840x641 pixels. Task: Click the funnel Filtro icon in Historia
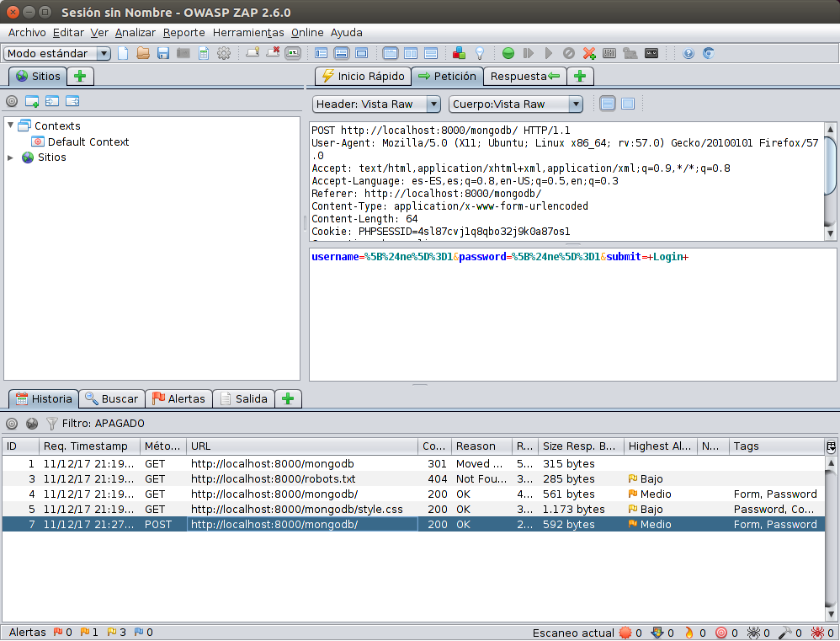52,424
